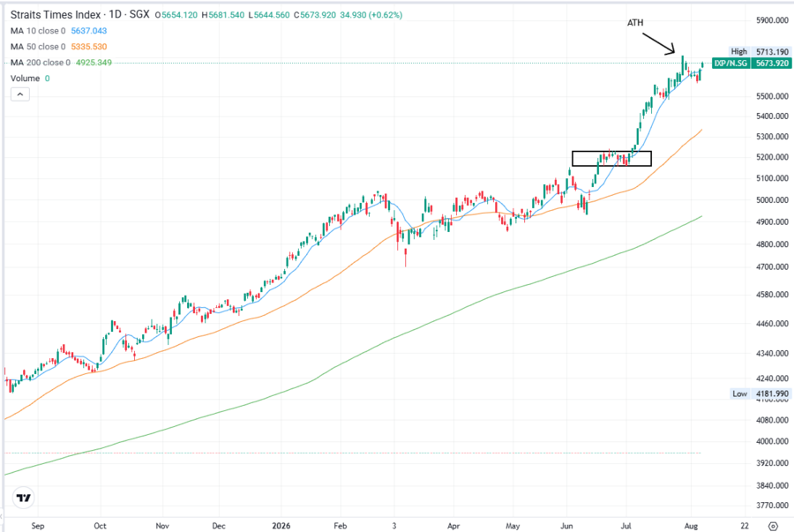Image resolution: width=794 pixels, height=532 pixels.
Task: Open the TradingView logo link
Action: coord(23,498)
